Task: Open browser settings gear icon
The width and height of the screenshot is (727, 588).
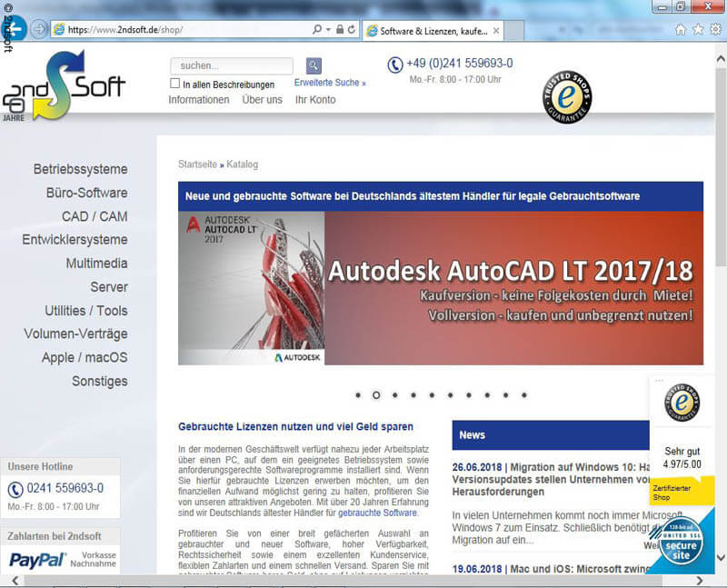Action: pyautogui.click(x=715, y=30)
